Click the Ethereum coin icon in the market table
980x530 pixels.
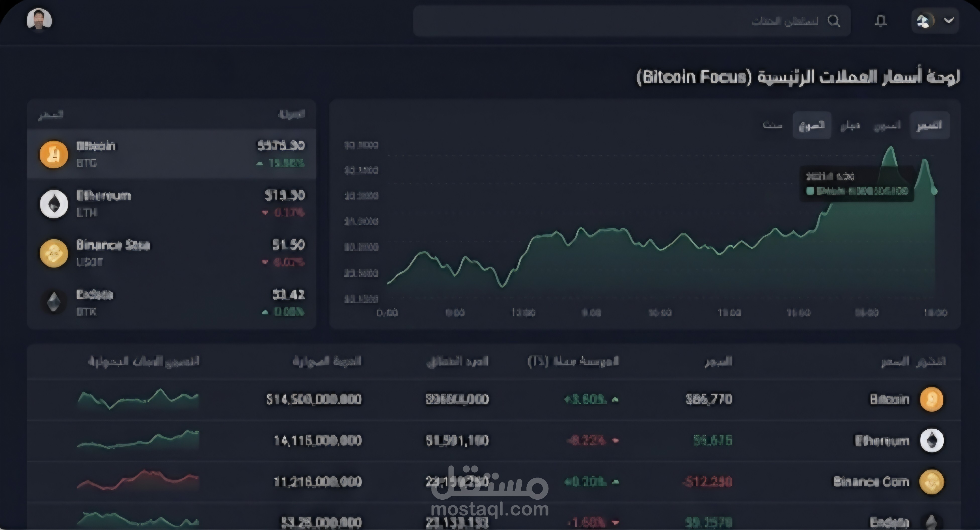[932, 440]
